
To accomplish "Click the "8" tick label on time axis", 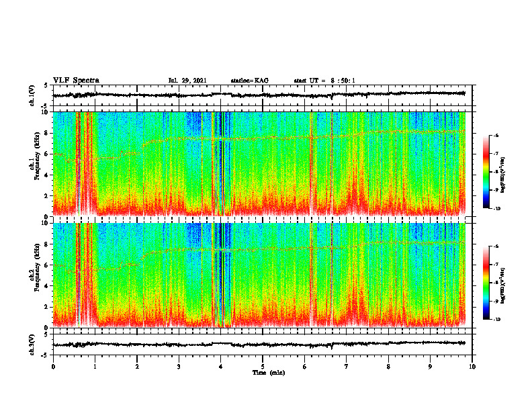I will (x=388, y=367).
